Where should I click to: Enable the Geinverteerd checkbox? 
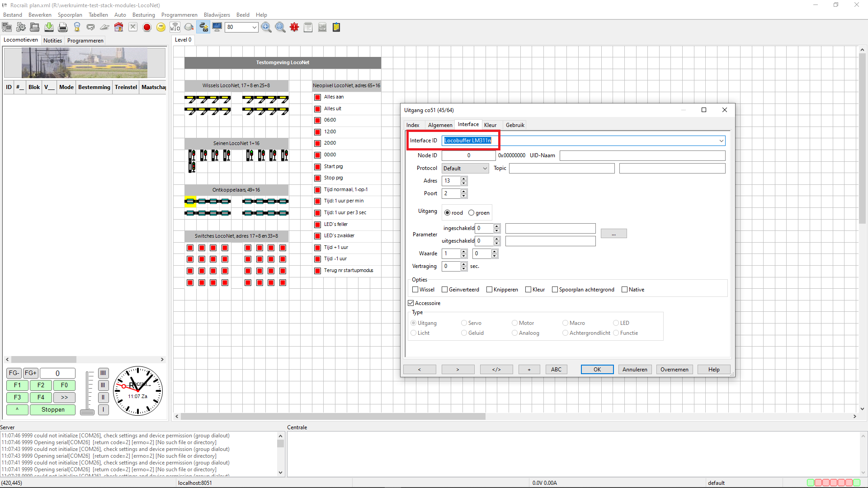tap(444, 290)
